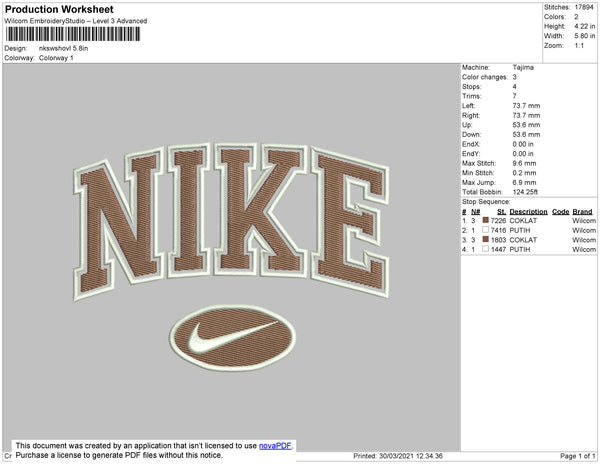Click the Colorway 1 value
The image size is (600, 464).
click(x=56, y=58)
